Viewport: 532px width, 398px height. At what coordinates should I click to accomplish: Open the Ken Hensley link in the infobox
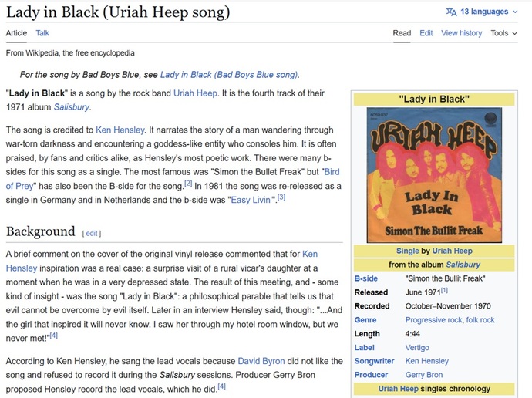coord(427,361)
